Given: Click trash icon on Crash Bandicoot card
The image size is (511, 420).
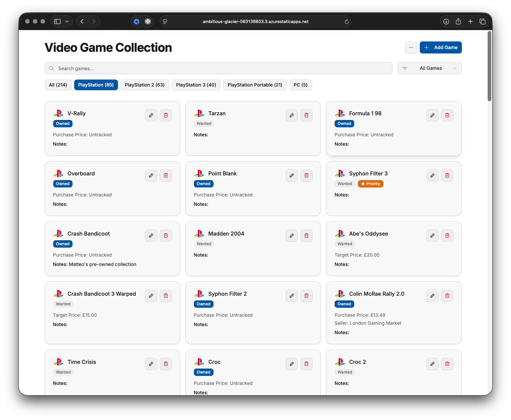Looking at the screenshot, I should [166, 236].
